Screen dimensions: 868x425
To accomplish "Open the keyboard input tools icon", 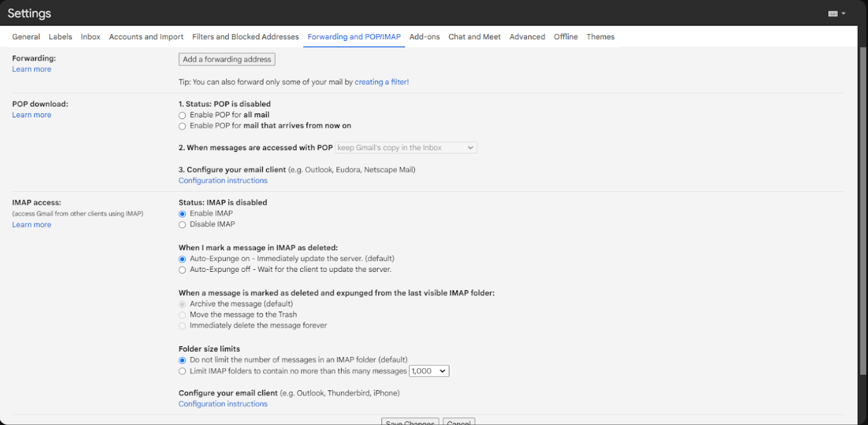I will pyautogui.click(x=833, y=13).
